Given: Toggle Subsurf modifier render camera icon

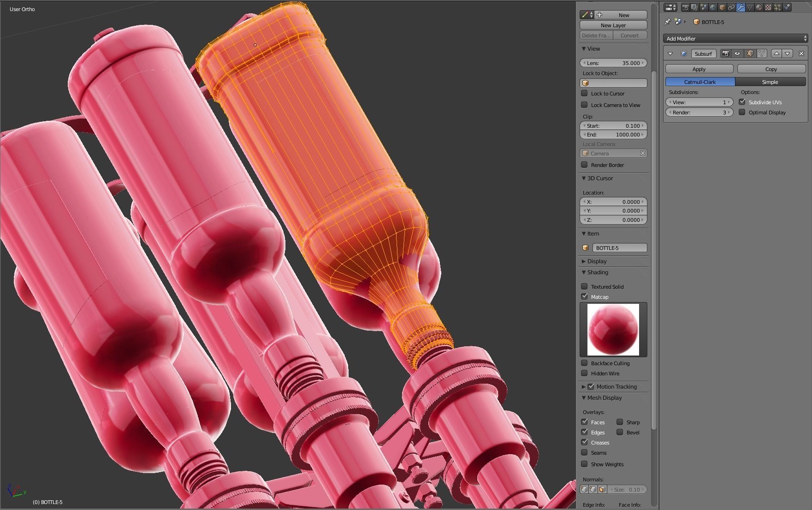Looking at the screenshot, I should 725,54.
